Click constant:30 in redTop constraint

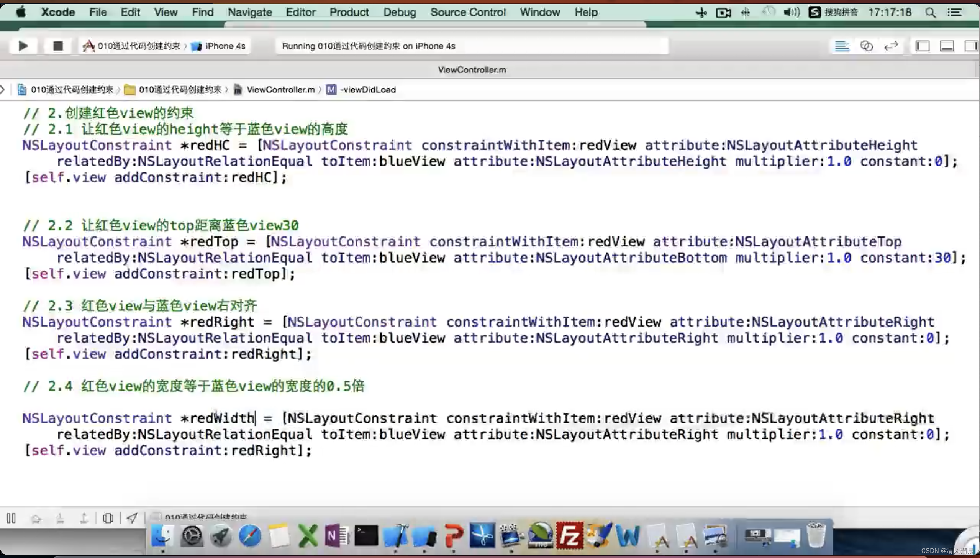906,258
